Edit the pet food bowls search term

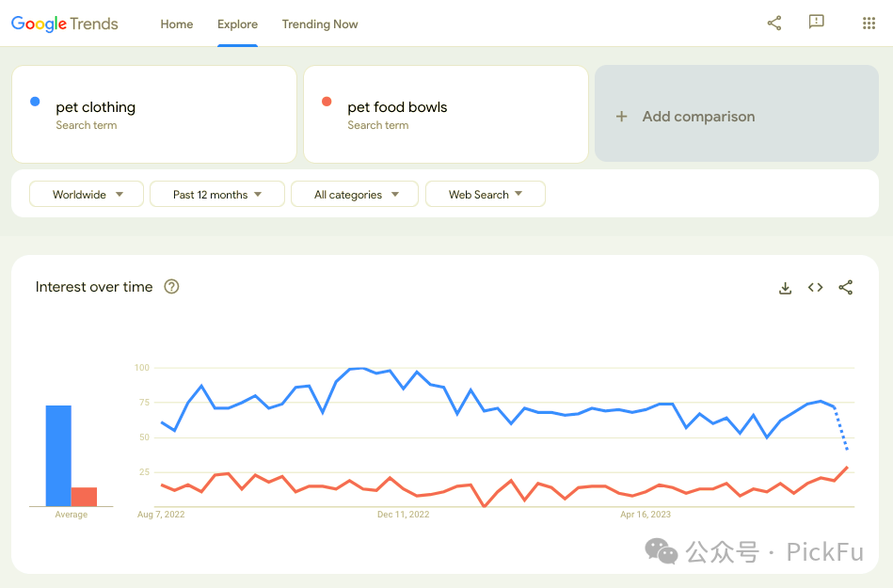coord(397,107)
